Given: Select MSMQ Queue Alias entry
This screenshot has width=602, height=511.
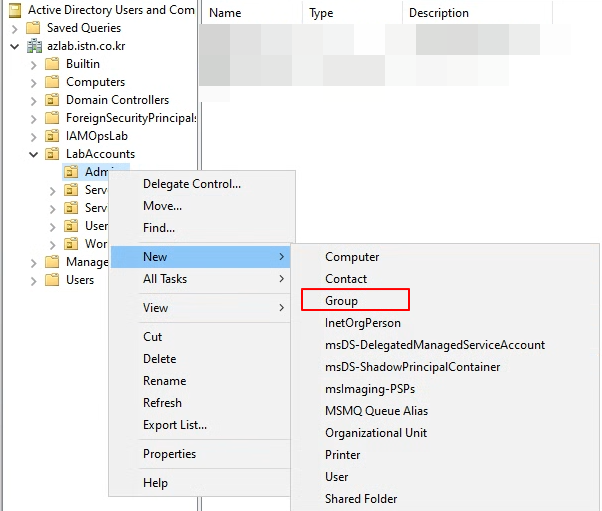Looking at the screenshot, I should [x=445, y=411].
